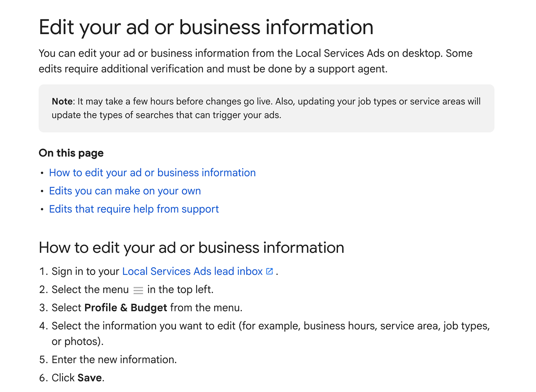Open Edits that require help from support link
Screen dimensions: 536x392
134,209
